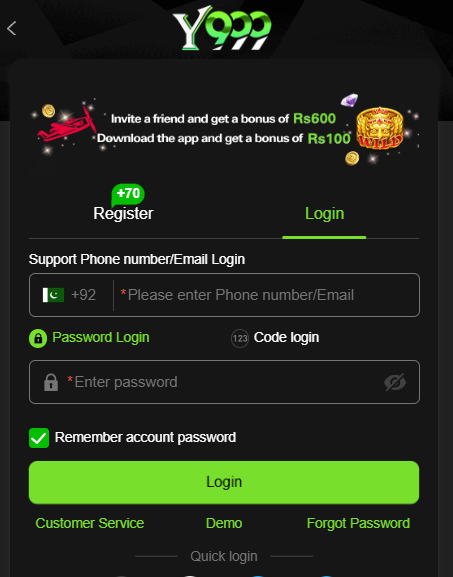Toggle password visibility eye icon
The height and width of the screenshot is (577, 453).
395,382
